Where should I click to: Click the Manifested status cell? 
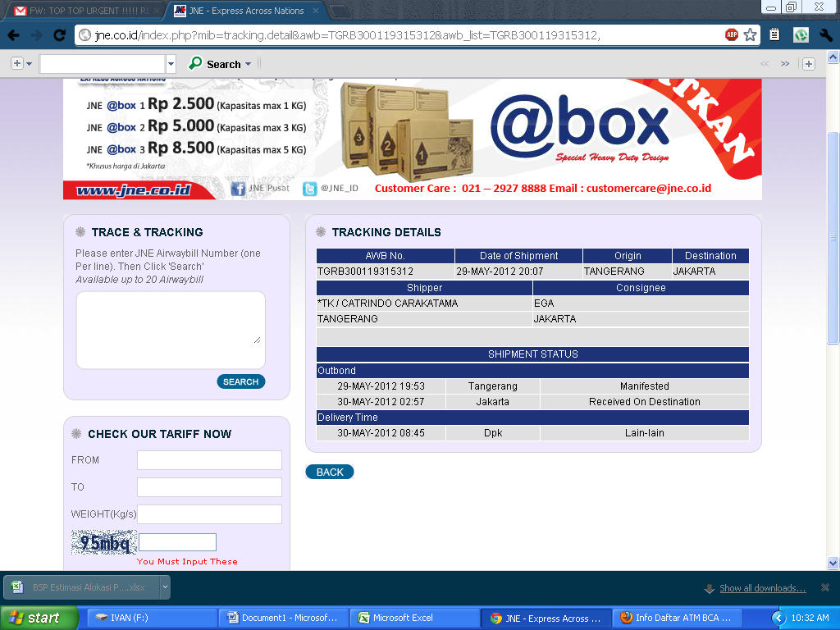click(645, 386)
